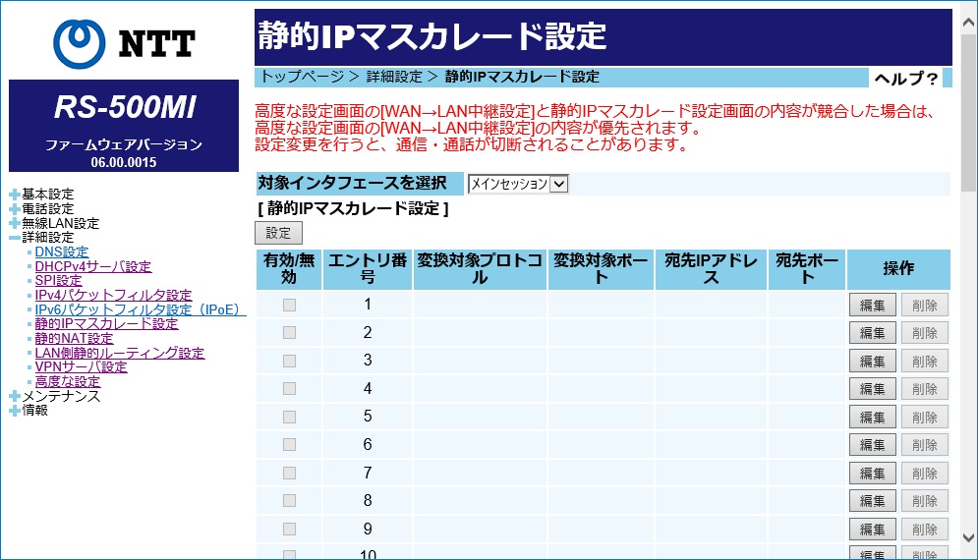Click 詳細設定 in breadcrumb

pyautogui.click(x=394, y=77)
